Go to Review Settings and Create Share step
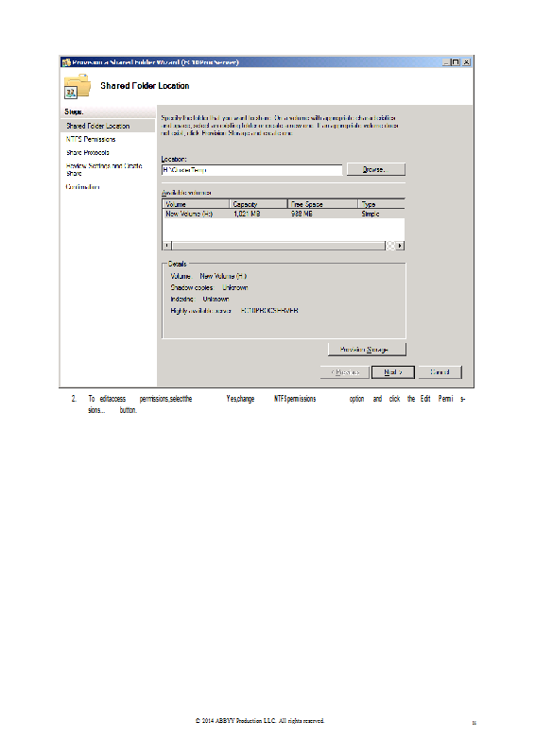 [x=104, y=169]
